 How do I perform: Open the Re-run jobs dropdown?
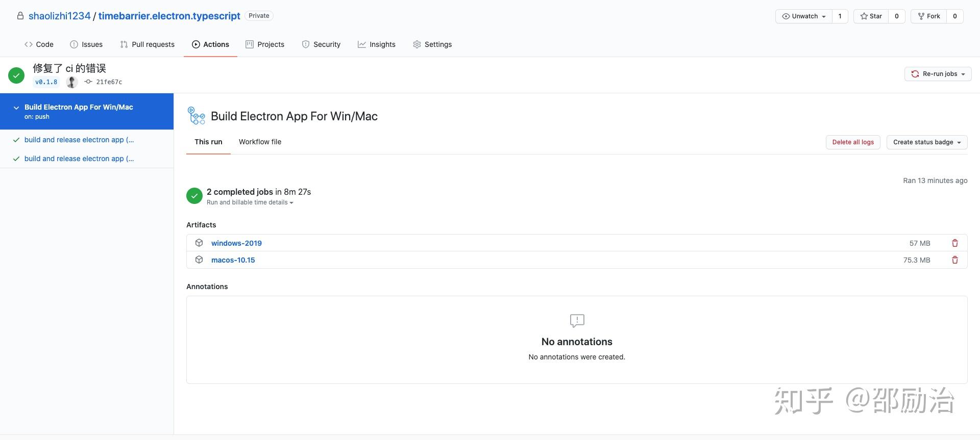point(938,74)
